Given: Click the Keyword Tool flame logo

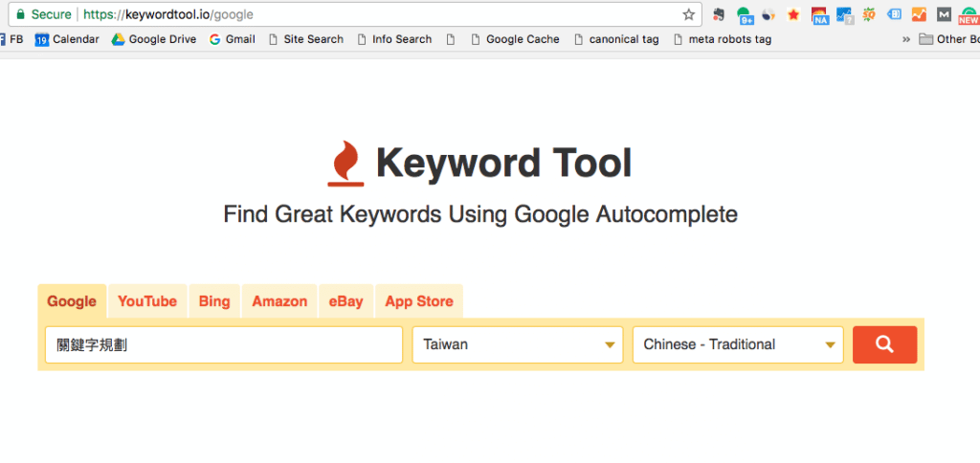Looking at the screenshot, I should pyautogui.click(x=345, y=164).
